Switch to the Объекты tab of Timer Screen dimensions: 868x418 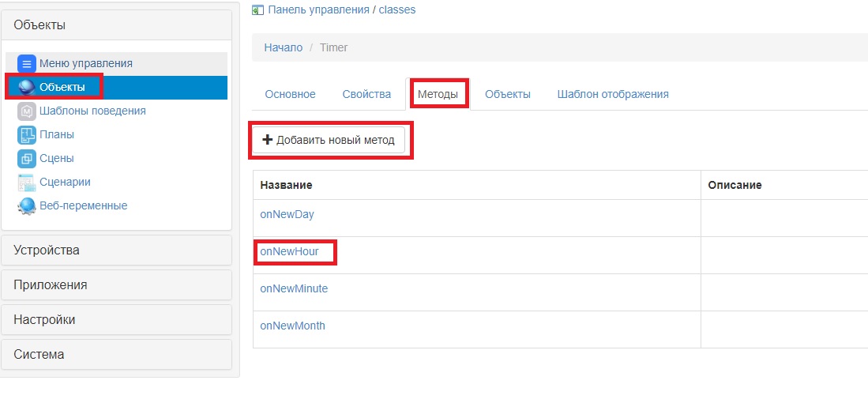tap(508, 94)
